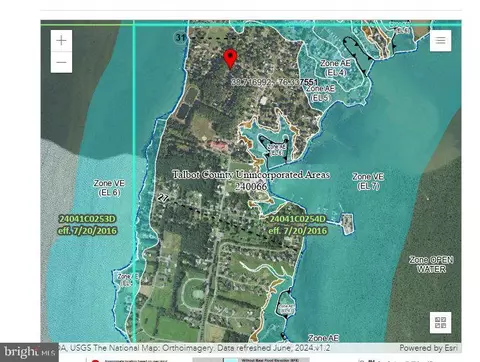Open the hamburger layers menu
This screenshot has width=480, height=362.
pos(440,41)
